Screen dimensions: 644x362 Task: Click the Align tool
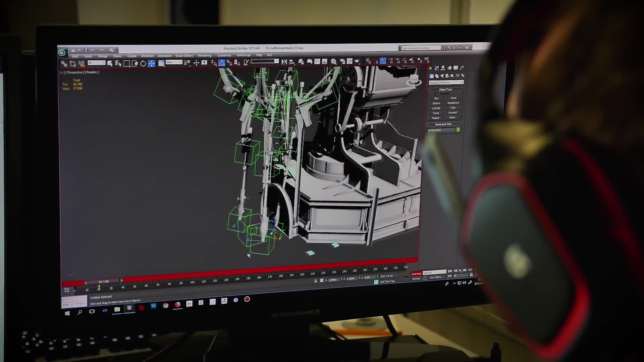coord(292,61)
